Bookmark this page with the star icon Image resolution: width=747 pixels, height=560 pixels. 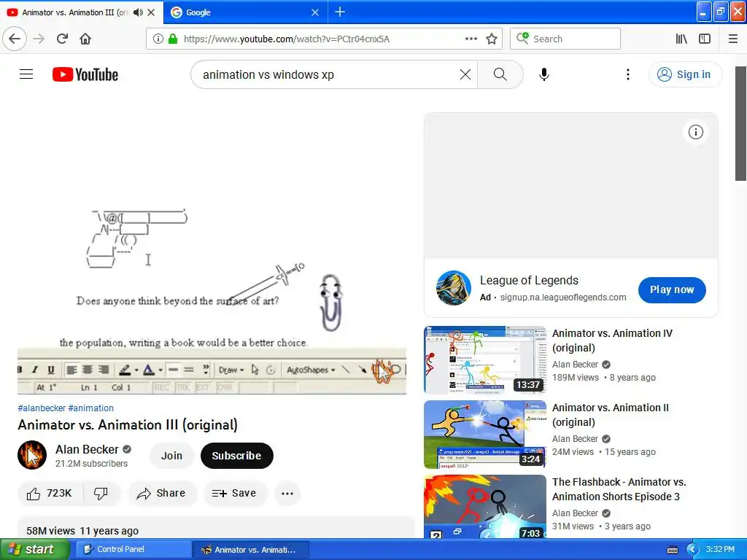pyautogui.click(x=492, y=39)
